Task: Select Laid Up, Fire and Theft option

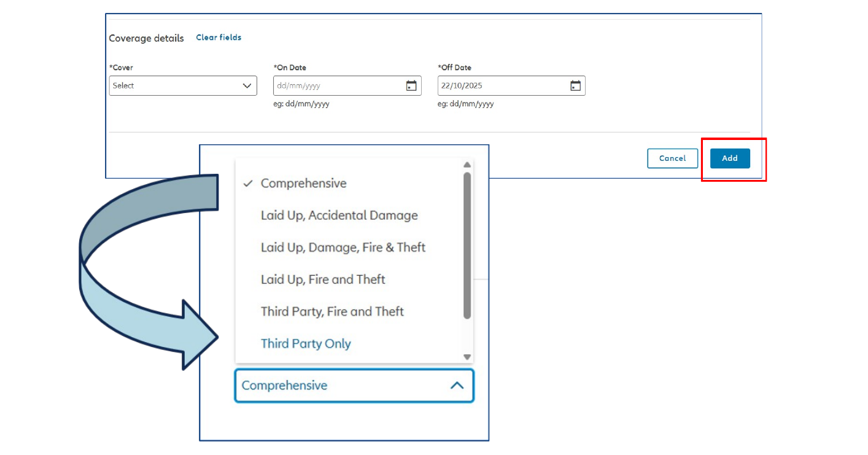Action: [x=323, y=279]
